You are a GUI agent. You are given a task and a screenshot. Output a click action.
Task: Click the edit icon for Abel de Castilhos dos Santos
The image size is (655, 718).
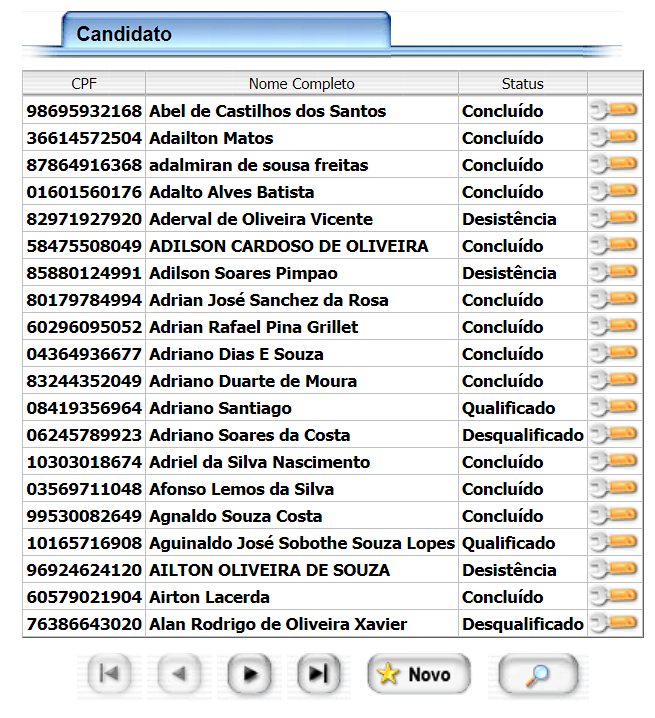click(614, 110)
